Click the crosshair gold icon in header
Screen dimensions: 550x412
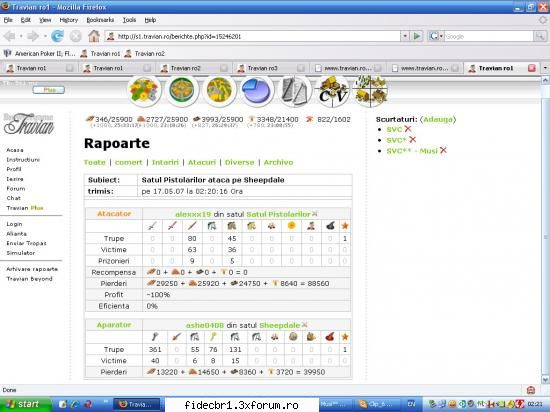coord(370,91)
